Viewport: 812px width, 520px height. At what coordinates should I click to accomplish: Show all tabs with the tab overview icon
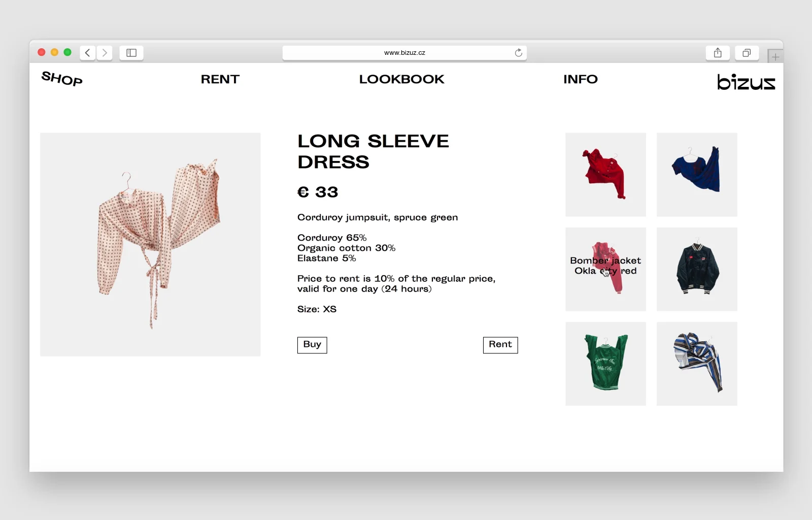747,53
